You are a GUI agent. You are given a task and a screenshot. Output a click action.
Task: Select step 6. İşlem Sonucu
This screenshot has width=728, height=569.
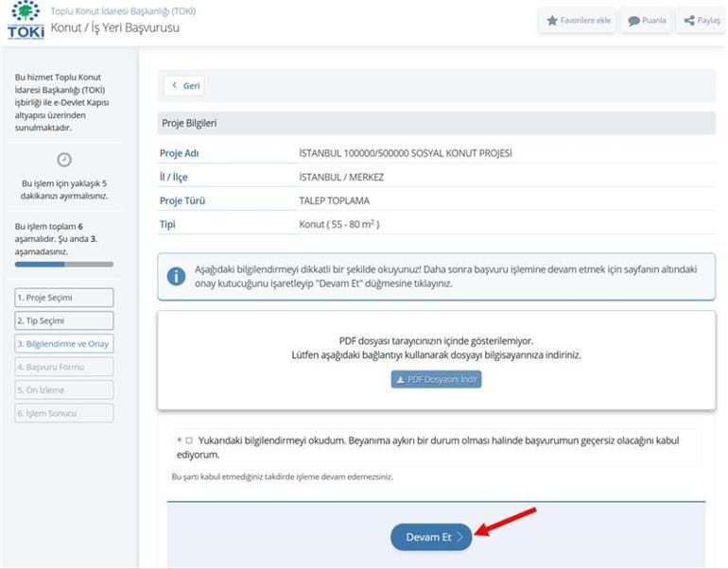tap(64, 413)
